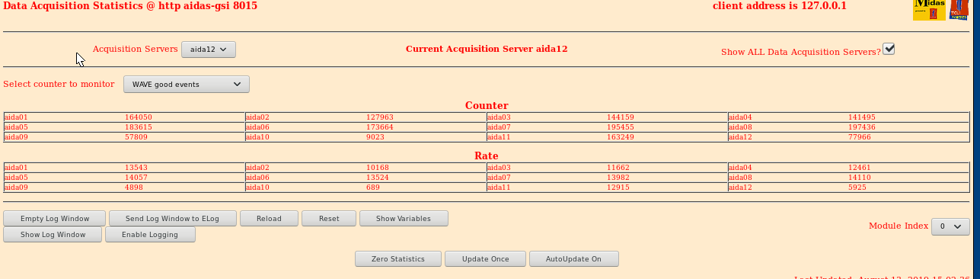Toggle Show ALL Data Acquisition Servers checkbox
Image resolution: width=980 pixels, height=279 pixels.
(x=889, y=49)
